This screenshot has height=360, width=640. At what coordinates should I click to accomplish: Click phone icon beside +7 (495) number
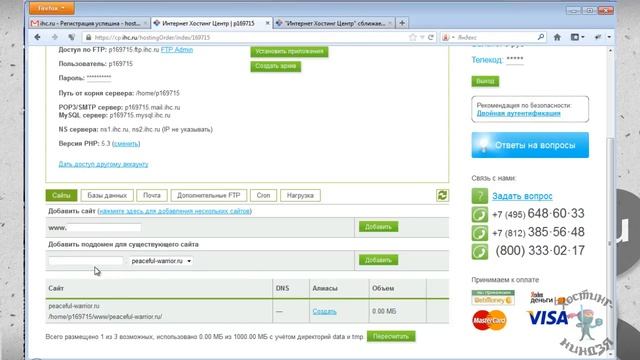coord(480,214)
